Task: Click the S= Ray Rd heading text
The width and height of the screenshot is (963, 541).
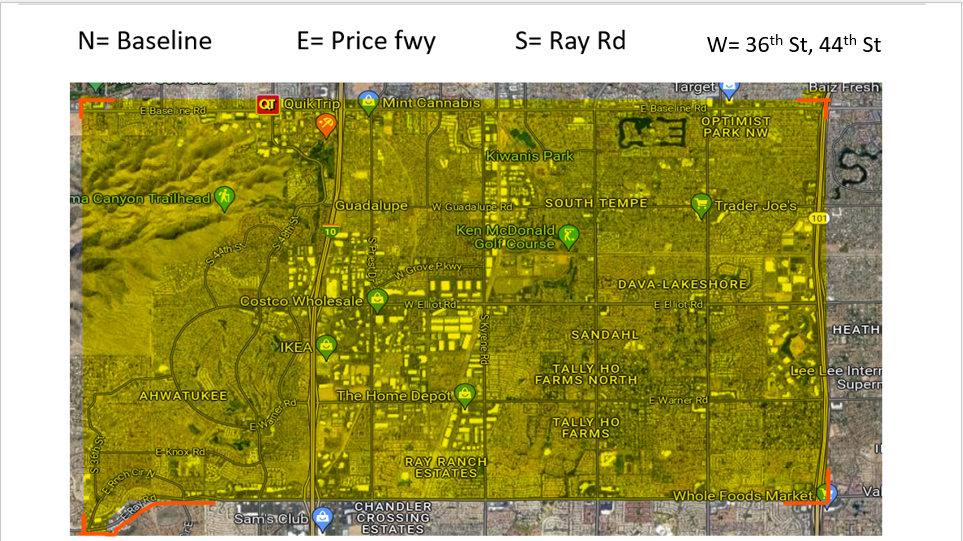Action: pyautogui.click(x=571, y=41)
